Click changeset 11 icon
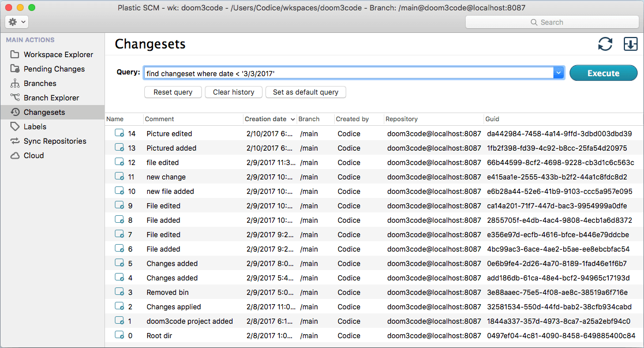644x348 pixels. click(119, 176)
